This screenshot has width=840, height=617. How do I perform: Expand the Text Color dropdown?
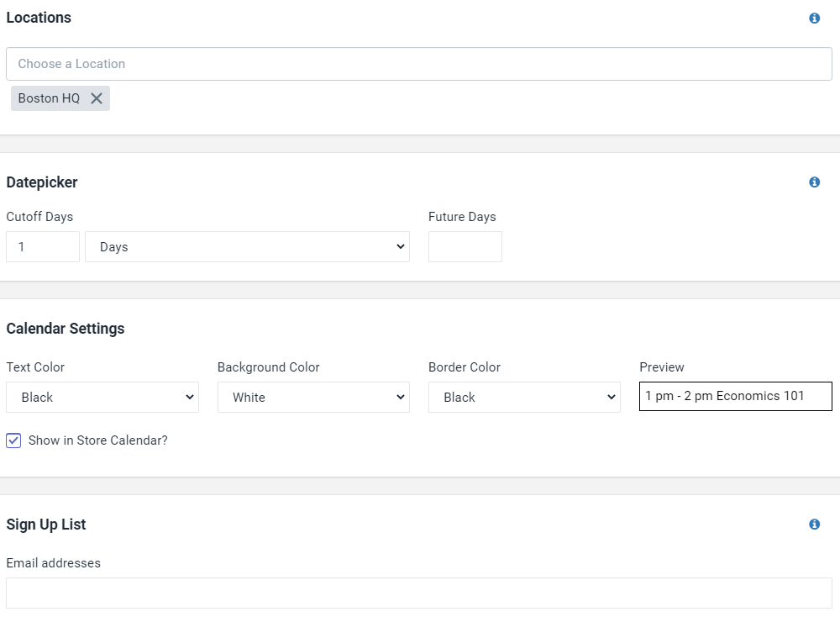tap(102, 398)
